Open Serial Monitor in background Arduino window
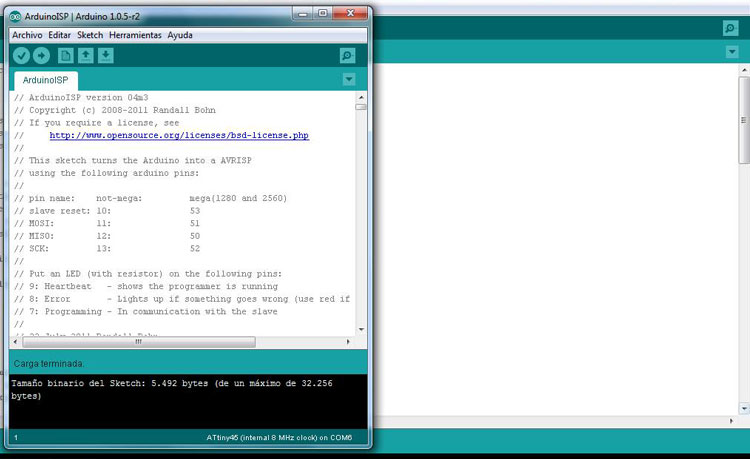Screen dimensions: 750x459 (x=730, y=28)
